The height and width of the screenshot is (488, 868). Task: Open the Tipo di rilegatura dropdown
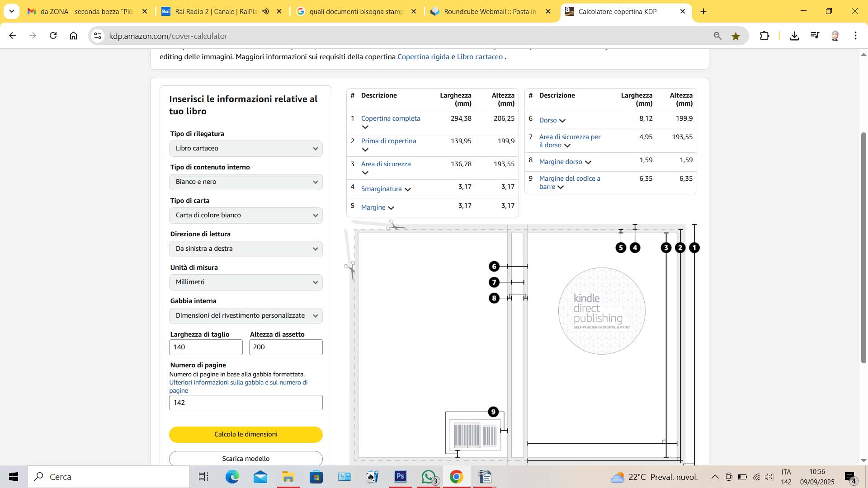coord(245,149)
